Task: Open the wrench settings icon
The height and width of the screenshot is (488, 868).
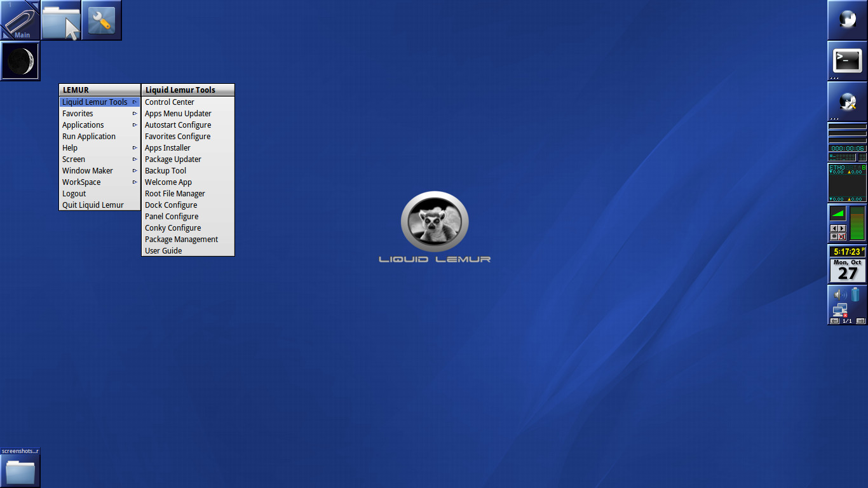Action: click(x=102, y=20)
